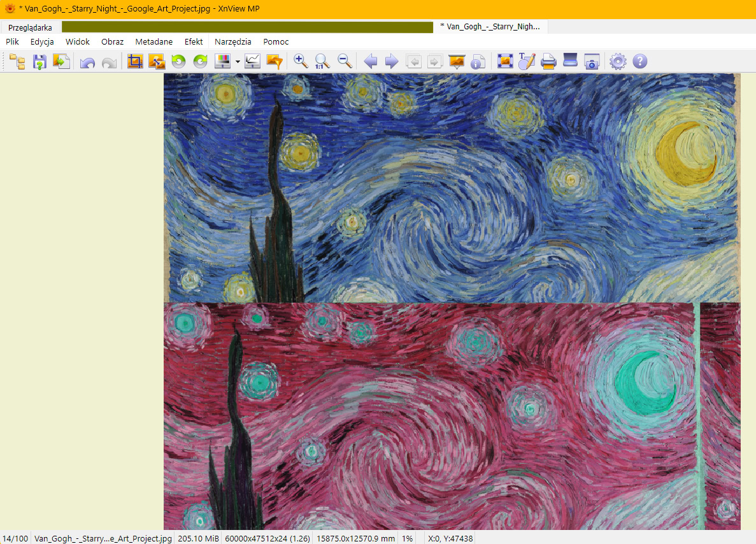
Task: Click the 205.10 MiB file size text
Action: [198, 538]
